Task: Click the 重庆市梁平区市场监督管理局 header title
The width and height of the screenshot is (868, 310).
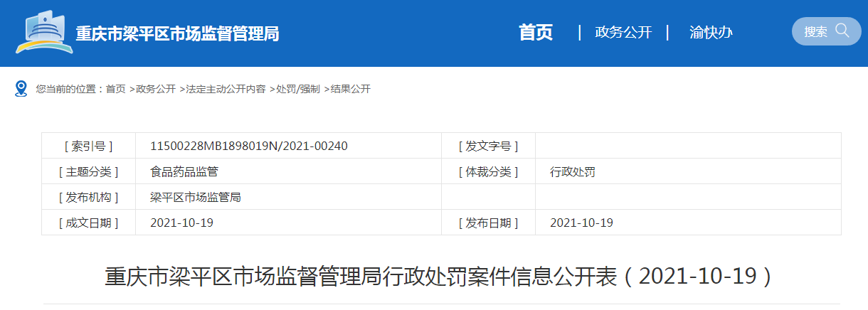Action: tap(178, 33)
